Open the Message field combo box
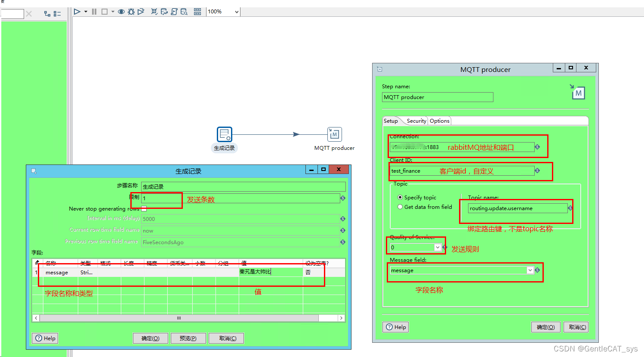The height and width of the screenshot is (357, 644). [x=530, y=270]
